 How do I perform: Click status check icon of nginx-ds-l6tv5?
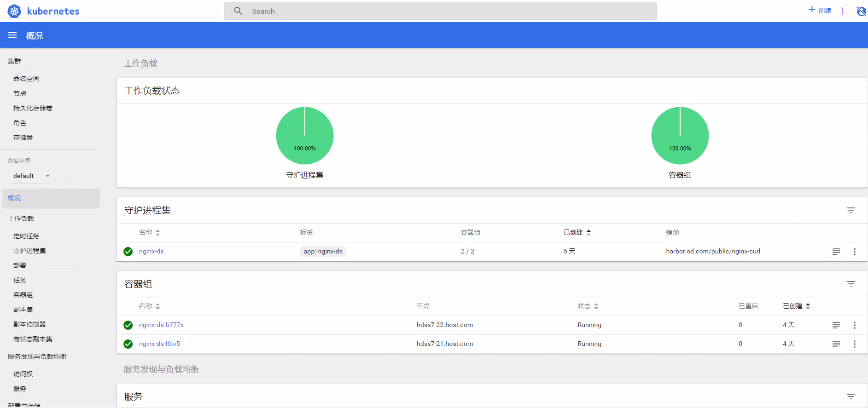(128, 344)
